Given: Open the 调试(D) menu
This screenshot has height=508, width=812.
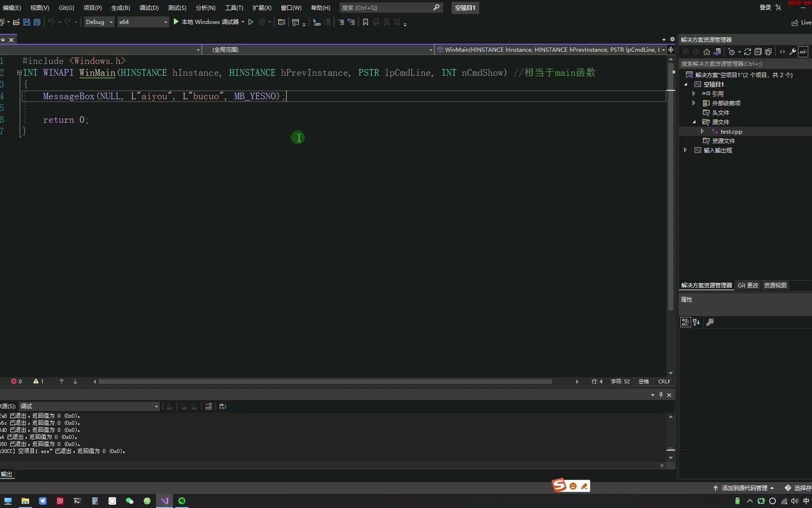Looking at the screenshot, I should tap(149, 8).
